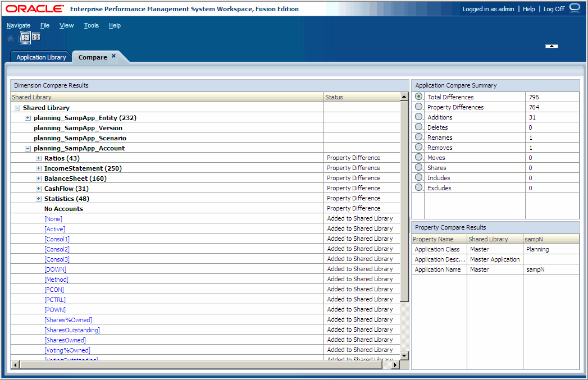Screen dimensions: 588x380
Task: Click the vertical scrollbar down arrow
Action: pyautogui.click(x=404, y=356)
